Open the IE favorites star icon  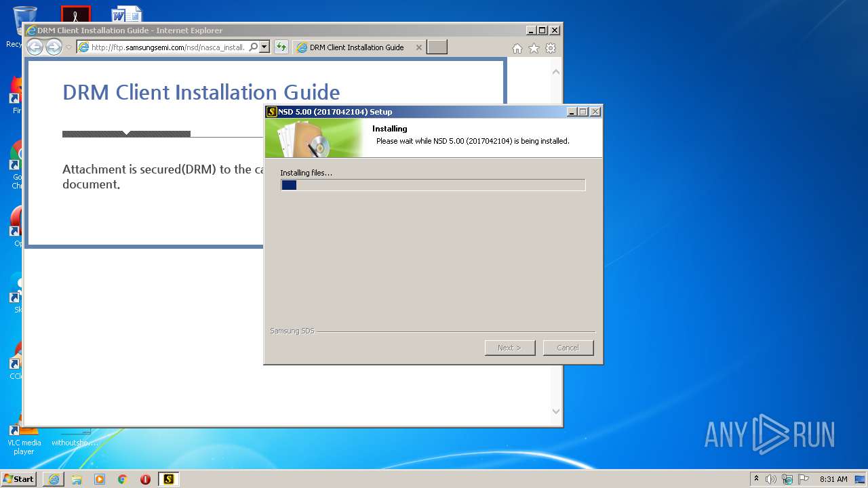534,48
